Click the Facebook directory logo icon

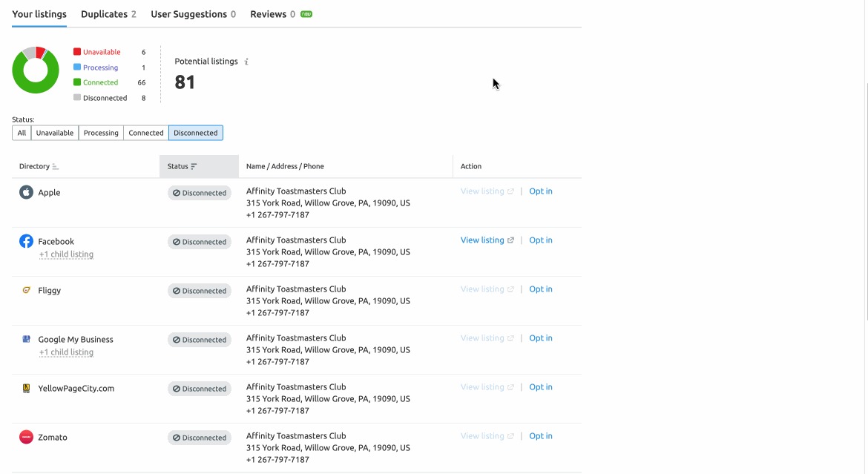[26, 241]
